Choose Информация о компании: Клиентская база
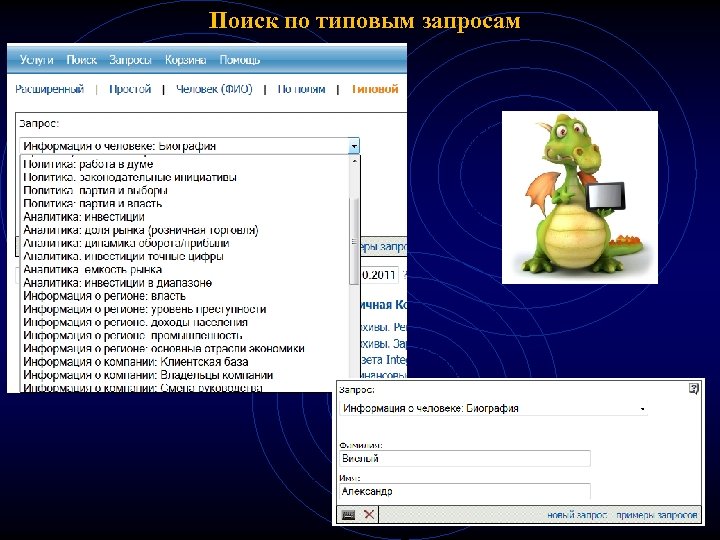The height and width of the screenshot is (540, 720). tap(136, 362)
